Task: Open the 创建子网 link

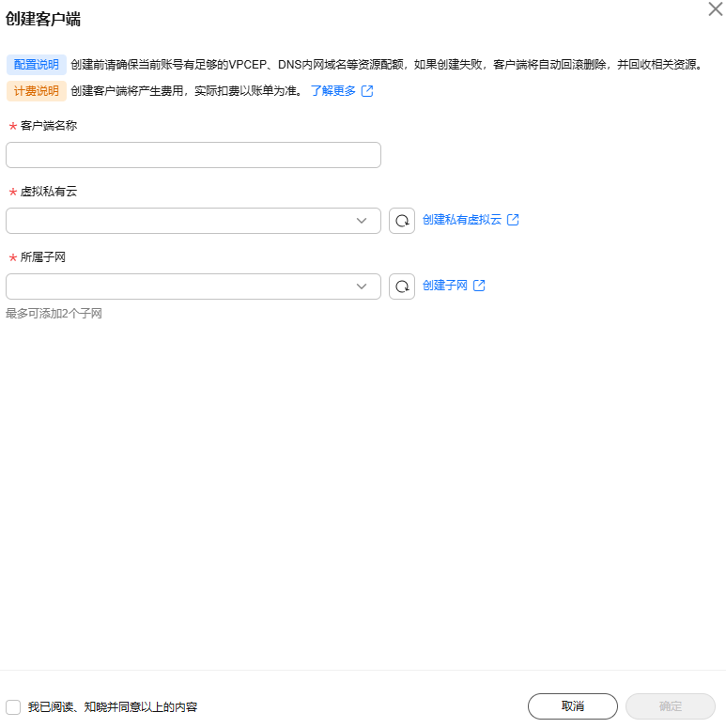Action: pyautogui.click(x=444, y=286)
